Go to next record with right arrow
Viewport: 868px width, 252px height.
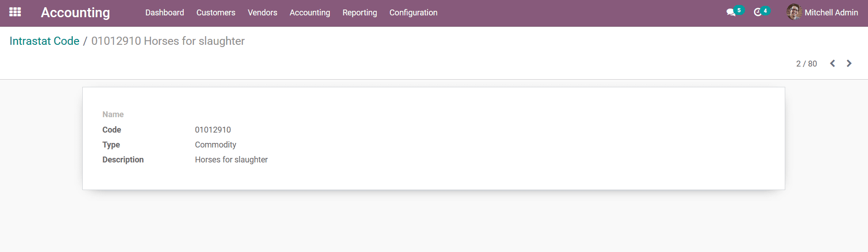[849, 63]
